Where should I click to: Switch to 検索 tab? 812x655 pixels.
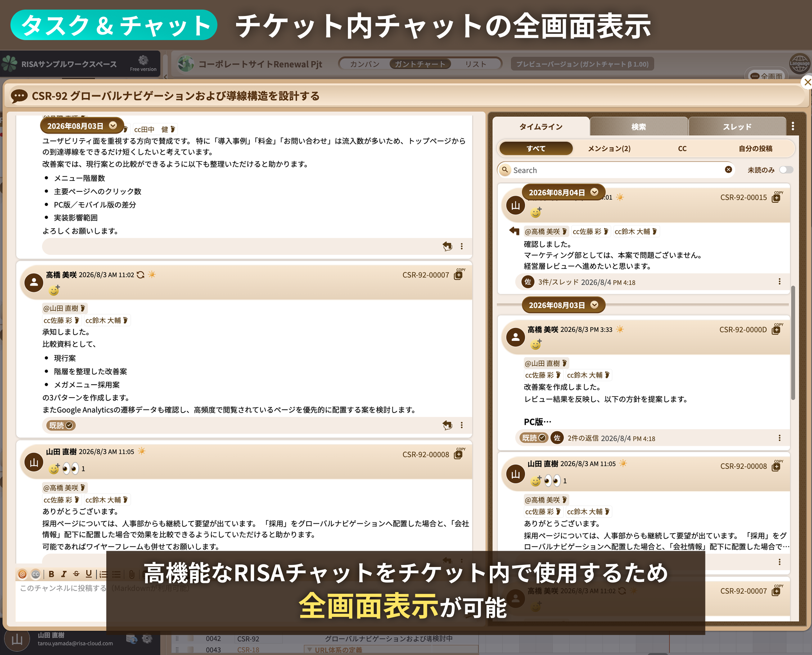[639, 126]
